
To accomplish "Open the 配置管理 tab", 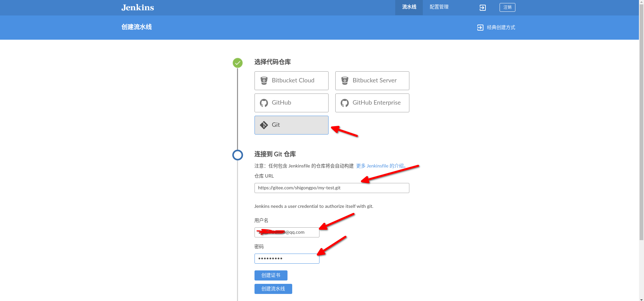I will 439,7.
